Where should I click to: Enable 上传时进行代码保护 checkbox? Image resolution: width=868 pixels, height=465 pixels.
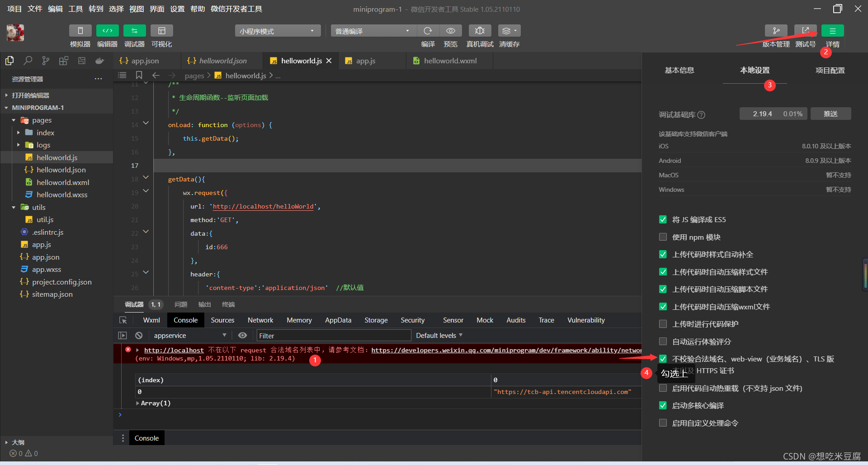pyautogui.click(x=663, y=324)
